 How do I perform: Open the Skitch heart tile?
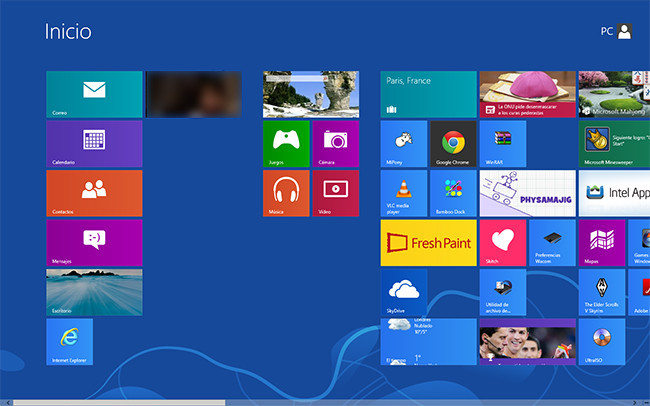pos(503,243)
